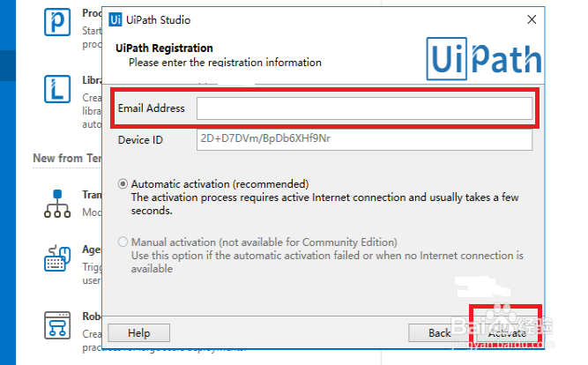Click the Device ID field
Screen dimensions: 588x365
(x=364, y=138)
